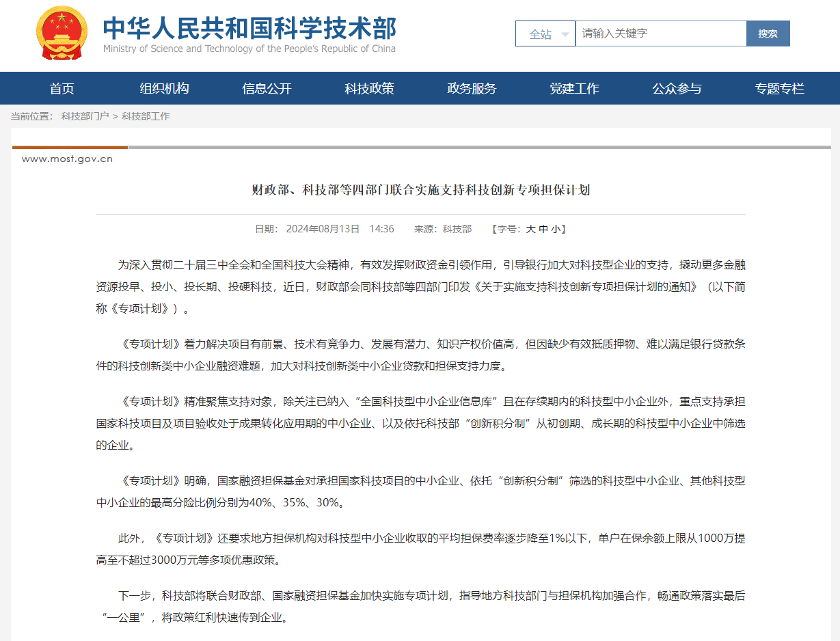Open the 党建工作 menu item
The height and width of the screenshot is (641, 840).
tap(574, 88)
